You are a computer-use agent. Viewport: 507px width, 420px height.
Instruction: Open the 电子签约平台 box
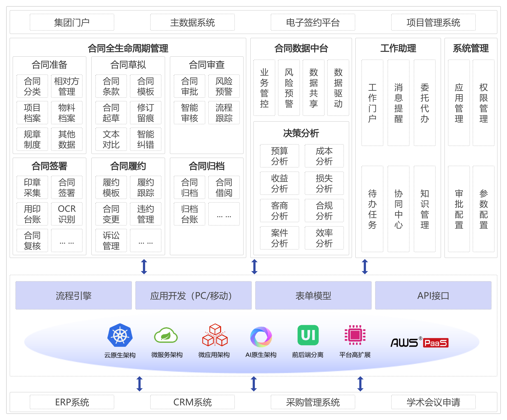[x=313, y=22]
